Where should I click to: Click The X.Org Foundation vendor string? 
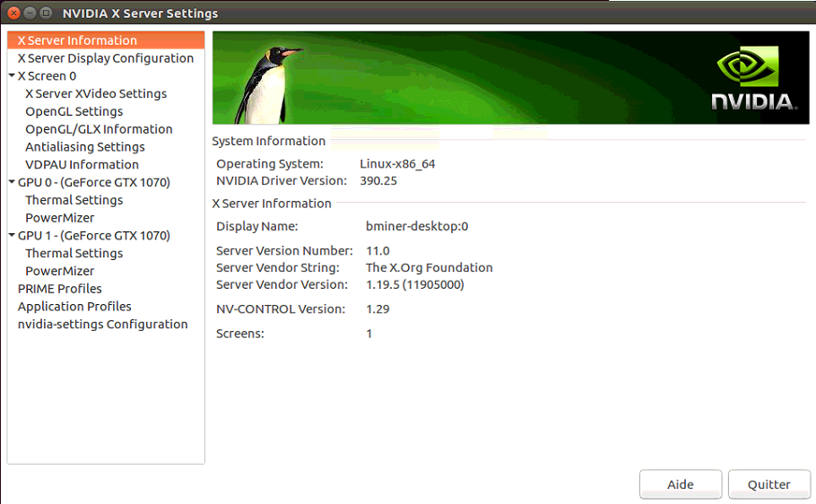(430, 267)
